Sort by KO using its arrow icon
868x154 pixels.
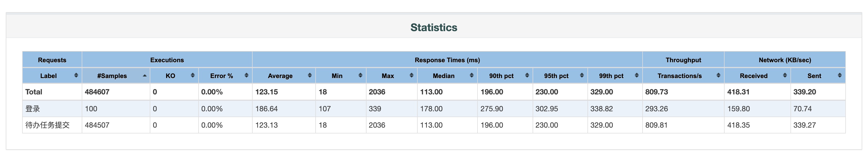tap(193, 75)
